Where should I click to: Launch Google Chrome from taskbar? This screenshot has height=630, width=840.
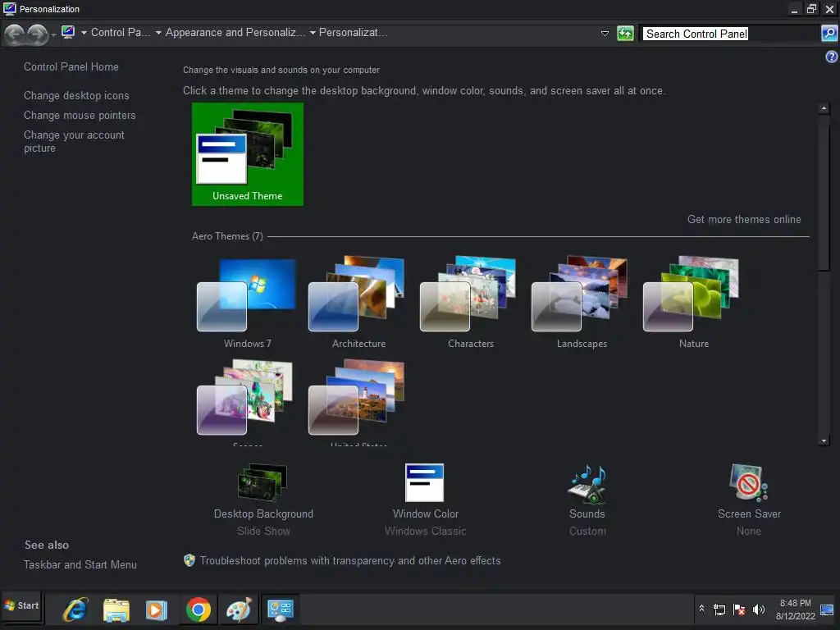(x=199, y=609)
